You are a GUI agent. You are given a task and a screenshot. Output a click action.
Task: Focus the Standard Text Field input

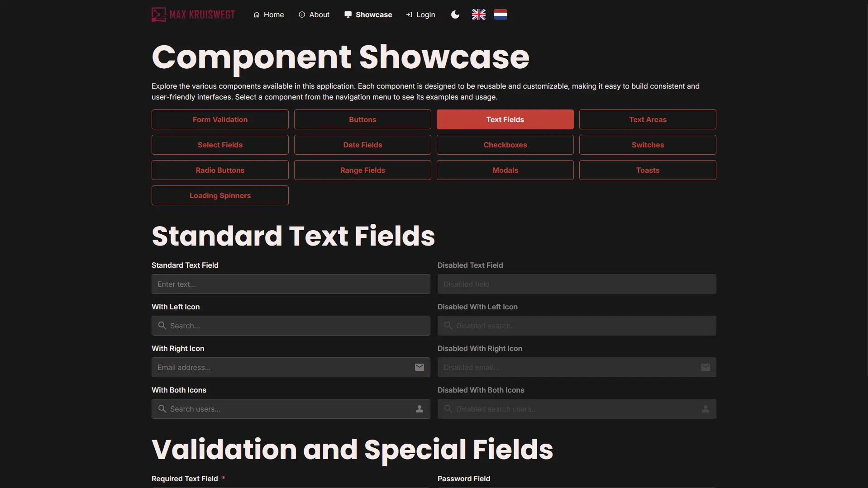click(291, 284)
